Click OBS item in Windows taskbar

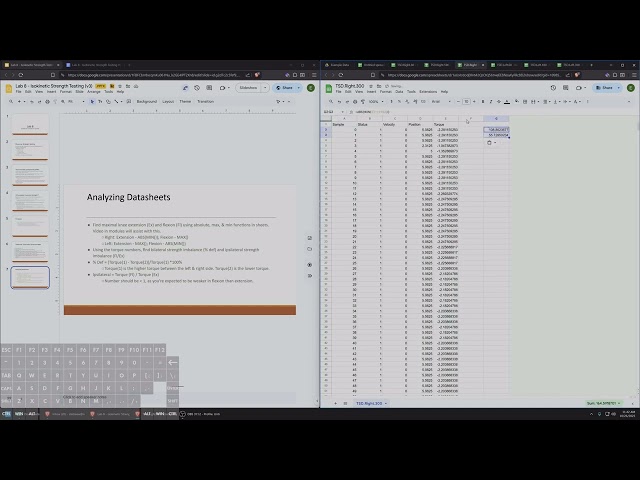(x=202, y=414)
